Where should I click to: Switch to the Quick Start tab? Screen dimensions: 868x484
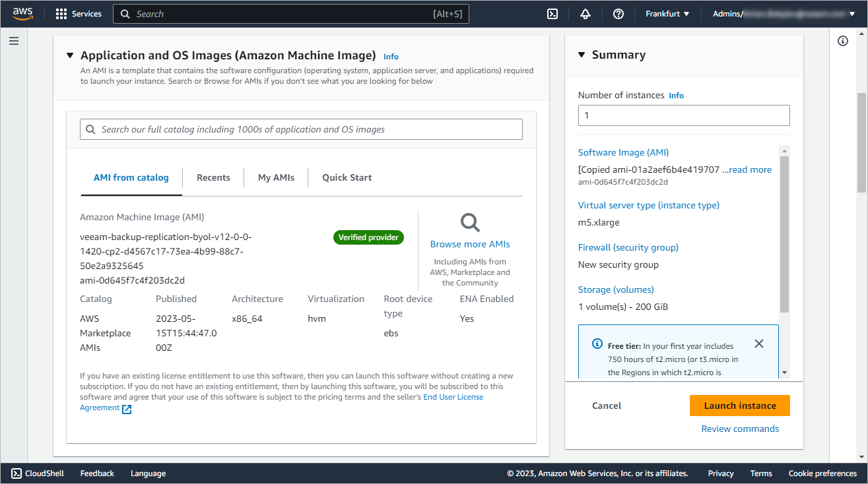pos(347,177)
